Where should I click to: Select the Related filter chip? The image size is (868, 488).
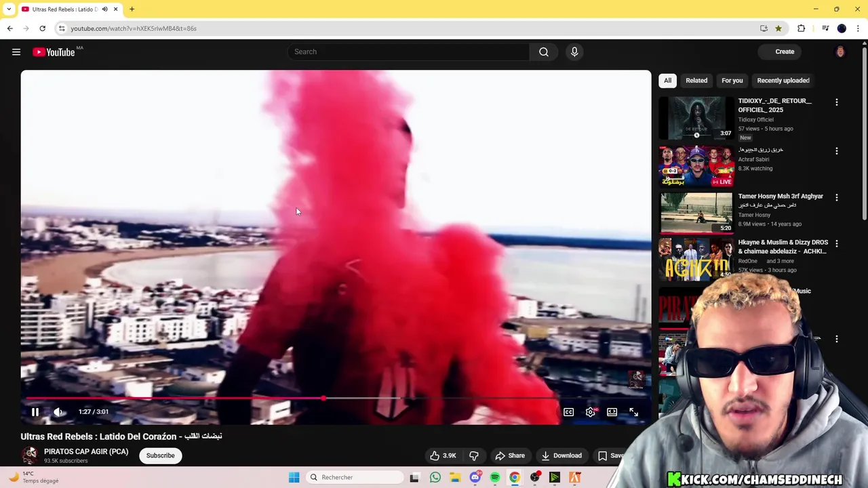(696, 81)
